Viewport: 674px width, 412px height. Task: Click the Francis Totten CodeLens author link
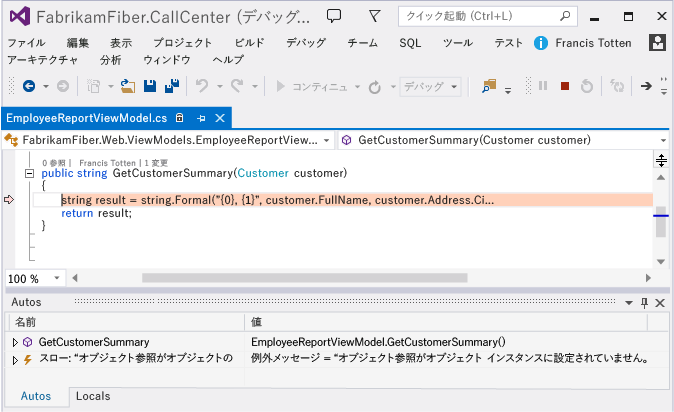[107, 163]
